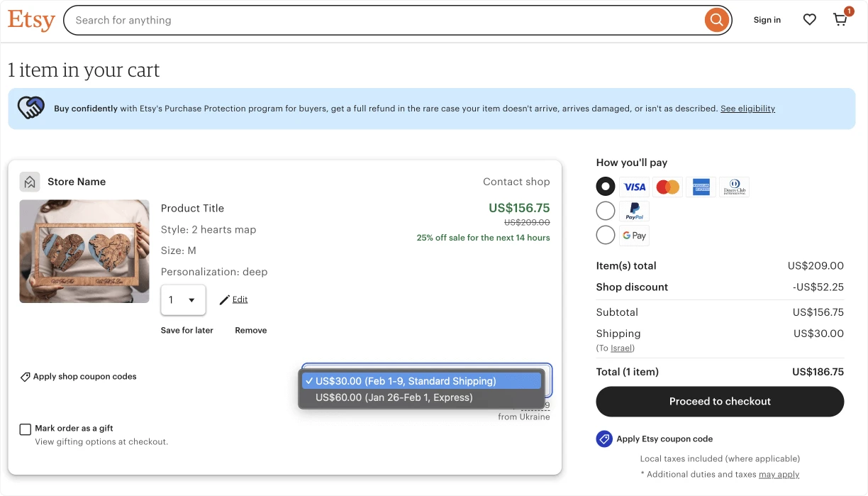
Task: Click in the search for anything field
Action: click(x=383, y=21)
